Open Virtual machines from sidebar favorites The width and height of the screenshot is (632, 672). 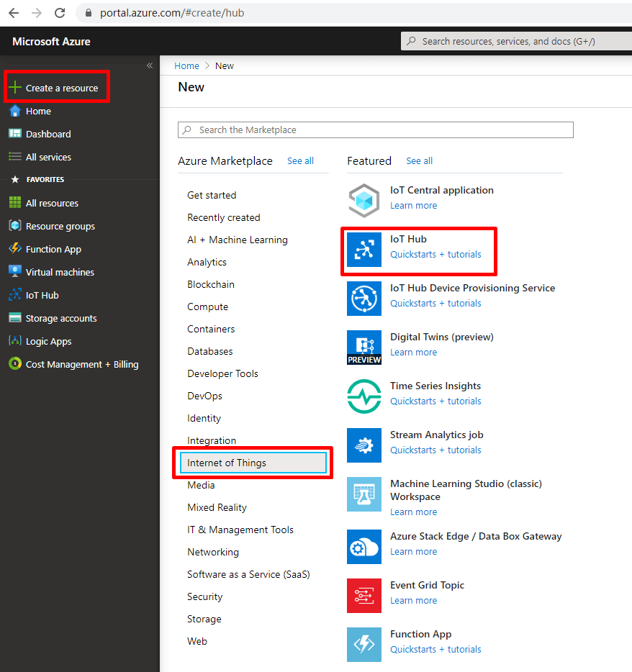pyautogui.click(x=60, y=272)
